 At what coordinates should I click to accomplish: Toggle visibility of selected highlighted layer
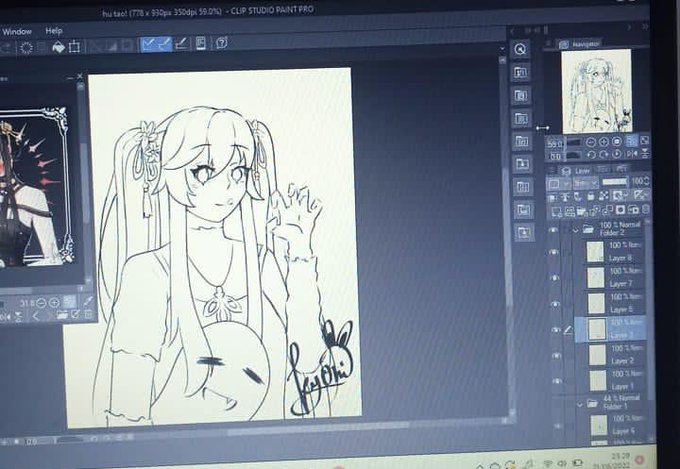(556, 330)
